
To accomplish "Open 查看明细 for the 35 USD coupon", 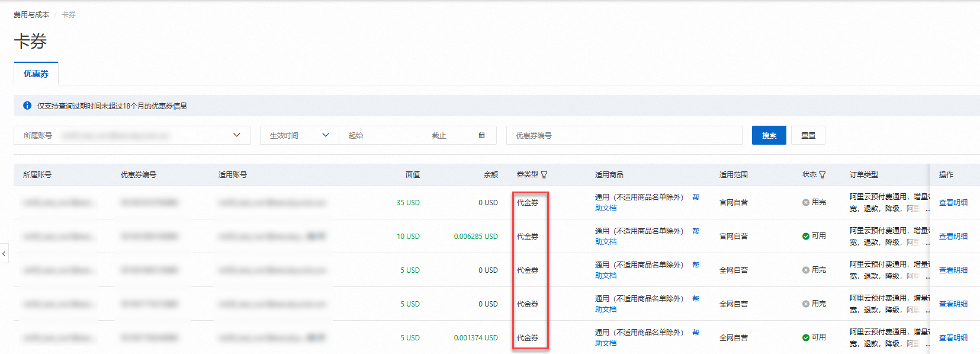I will [x=953, y=202].
